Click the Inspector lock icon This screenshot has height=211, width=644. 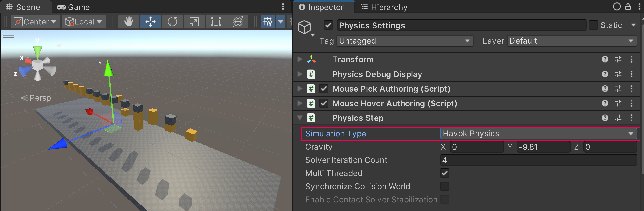tap(628, 7)
